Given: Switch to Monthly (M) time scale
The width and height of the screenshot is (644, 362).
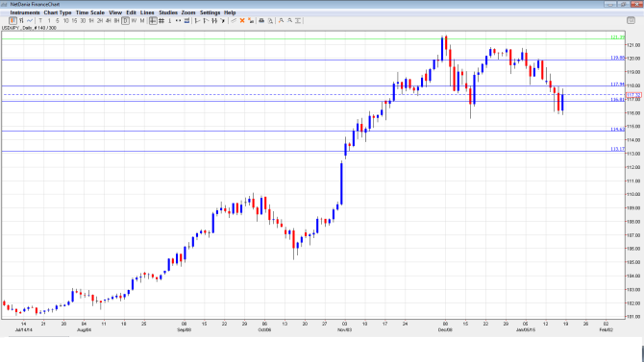Looking at the screenshot, I should coord(142,20).
